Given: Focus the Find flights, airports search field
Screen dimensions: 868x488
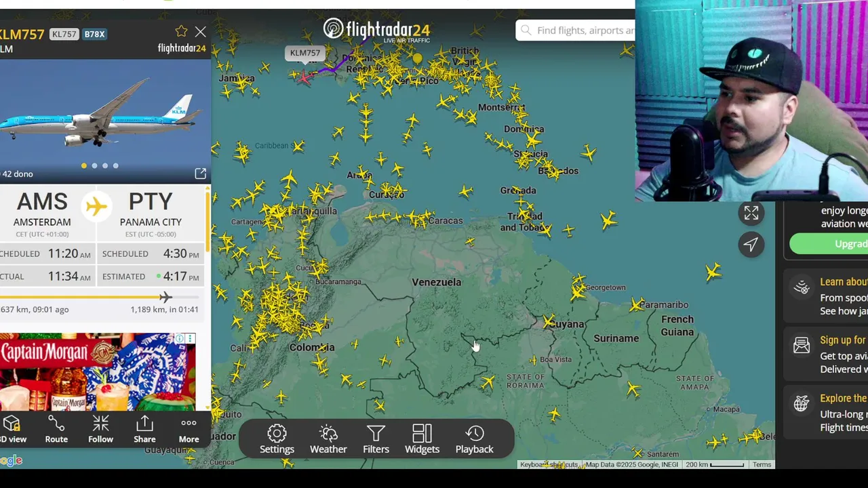Looking at the screenshot, I should click(576, 30).
